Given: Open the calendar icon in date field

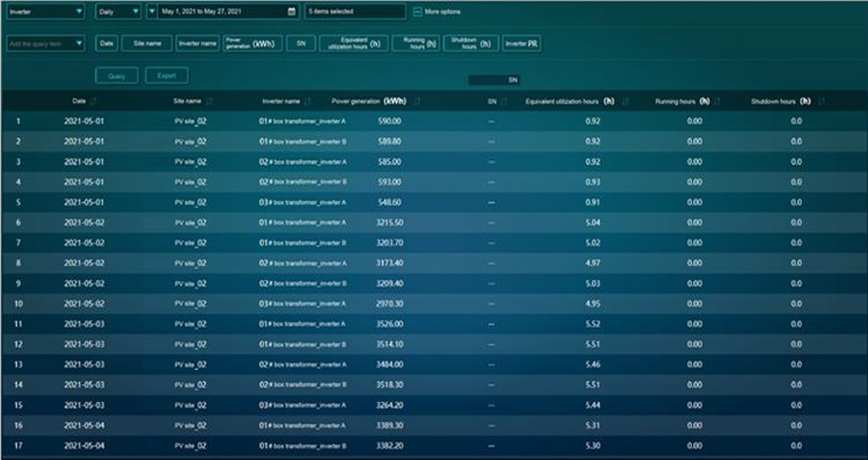Looking at the screenshot, I should pos(292,11).
